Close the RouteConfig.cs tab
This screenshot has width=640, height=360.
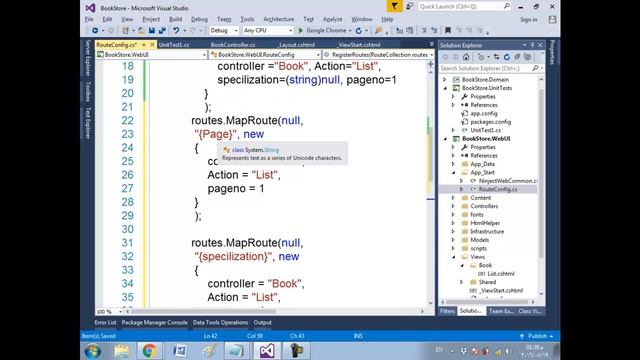click(x=152, y=44)
